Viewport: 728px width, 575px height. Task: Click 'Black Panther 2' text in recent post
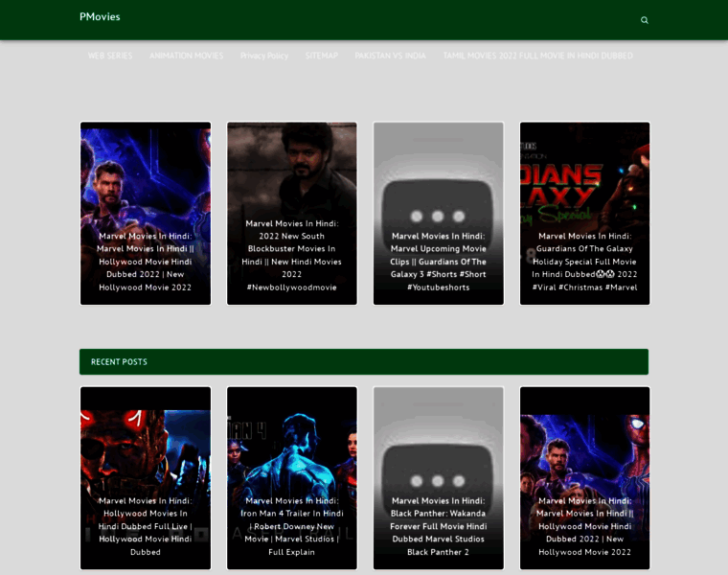tap(438, 552)
